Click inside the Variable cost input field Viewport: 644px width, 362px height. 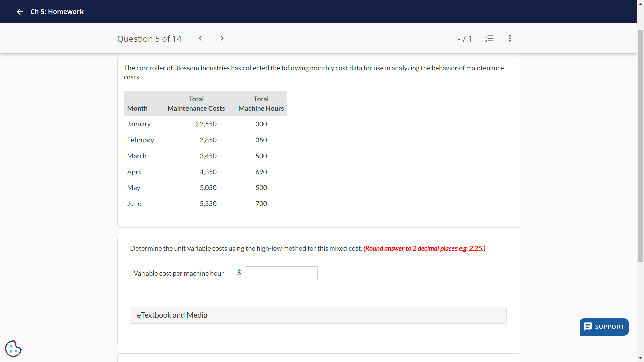(281, 273)
